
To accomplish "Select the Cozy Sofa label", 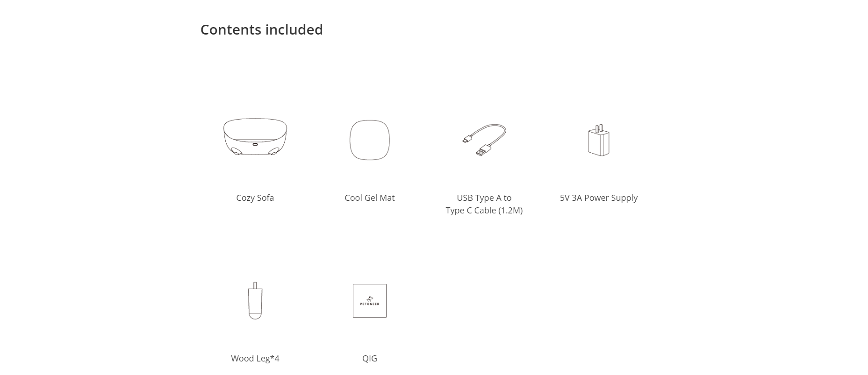I will coord(255,198).
